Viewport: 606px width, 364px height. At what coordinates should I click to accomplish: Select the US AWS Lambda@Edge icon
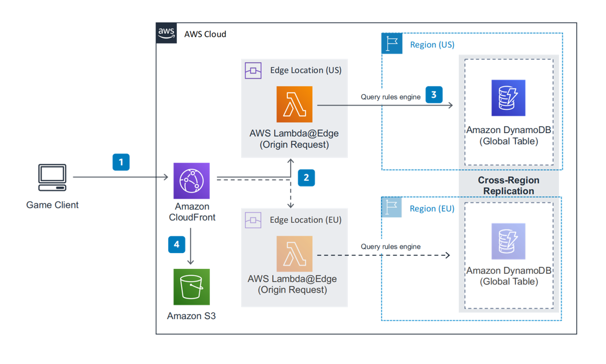pyautogui.click(x=294, y=104)
